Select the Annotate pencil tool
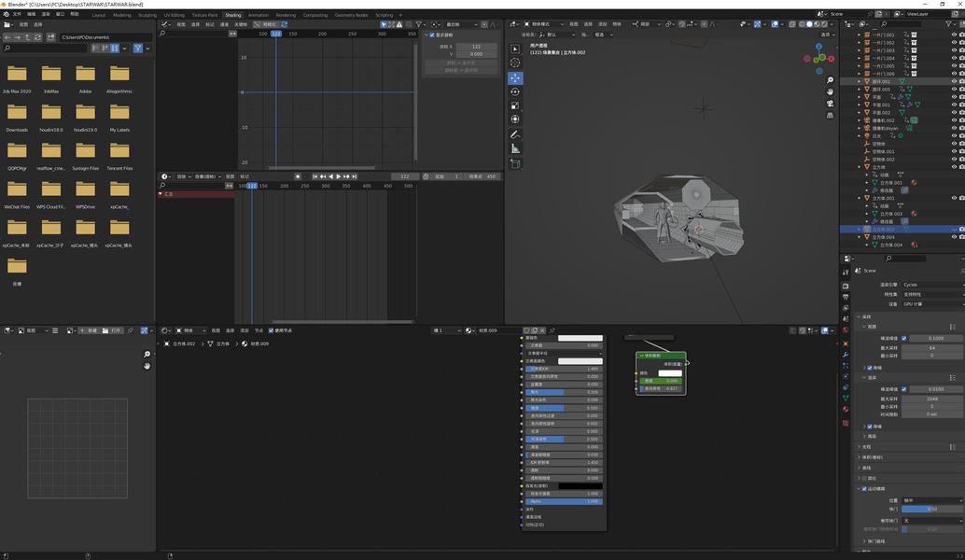965x560 pixels. [515, 134]
